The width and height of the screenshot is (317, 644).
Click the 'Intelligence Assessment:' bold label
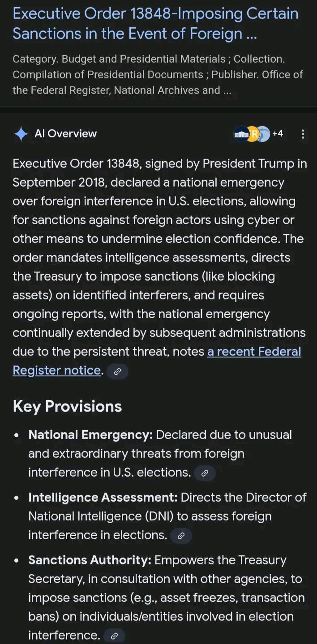103,498
